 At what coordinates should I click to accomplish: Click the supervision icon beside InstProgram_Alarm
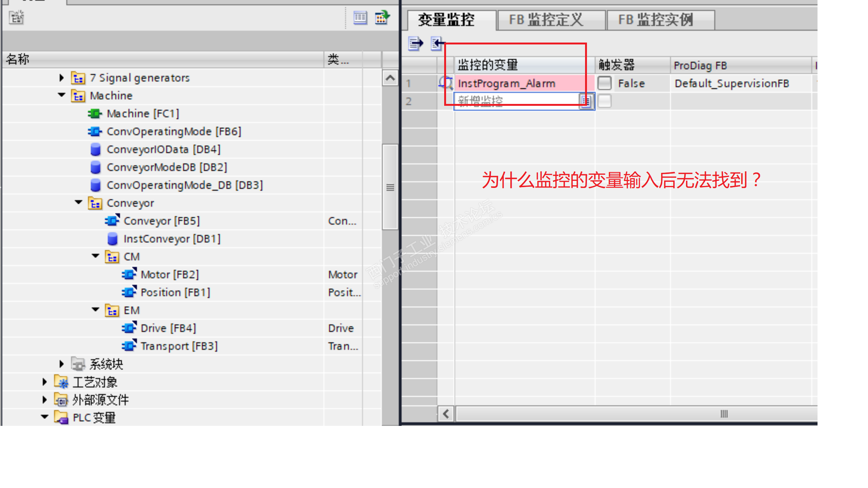(x=446, y=83)
